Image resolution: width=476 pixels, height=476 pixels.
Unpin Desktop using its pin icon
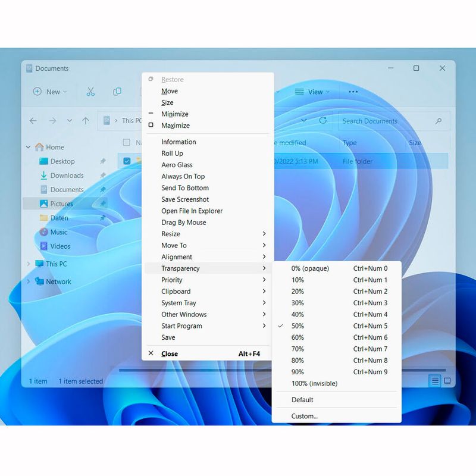(103, 161)
